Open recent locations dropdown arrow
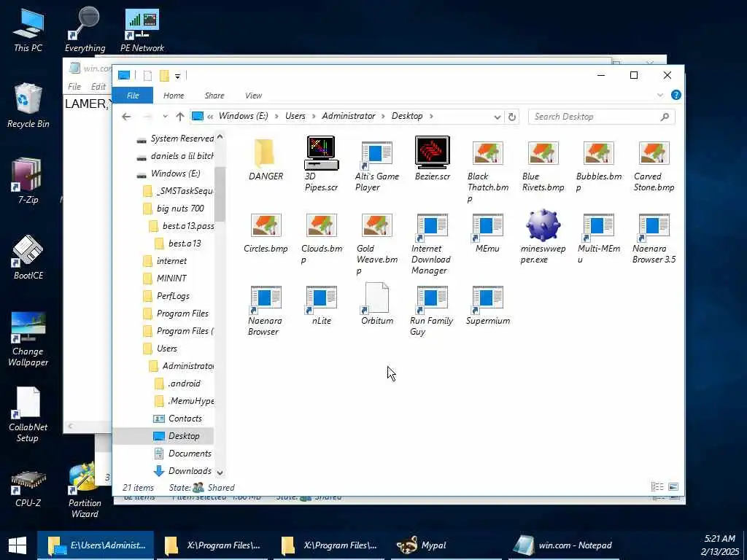 165,116
